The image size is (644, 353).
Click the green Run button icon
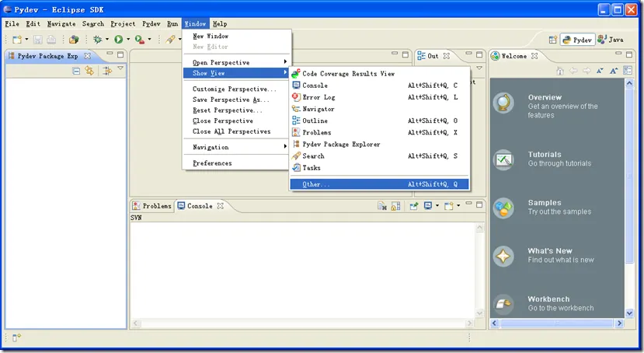pyautogui.click(x=119, y=40)
